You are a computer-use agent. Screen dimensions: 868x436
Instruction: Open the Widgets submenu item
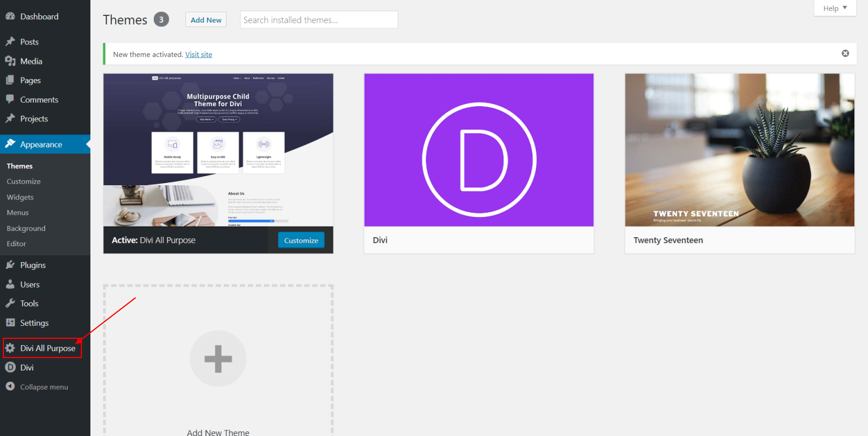pyautogui.click(x=20, y=197)
